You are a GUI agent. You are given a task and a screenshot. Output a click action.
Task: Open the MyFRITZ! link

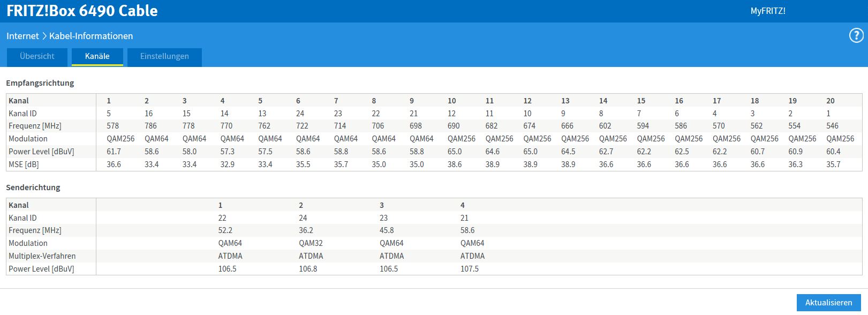click(x=768, y=11)
